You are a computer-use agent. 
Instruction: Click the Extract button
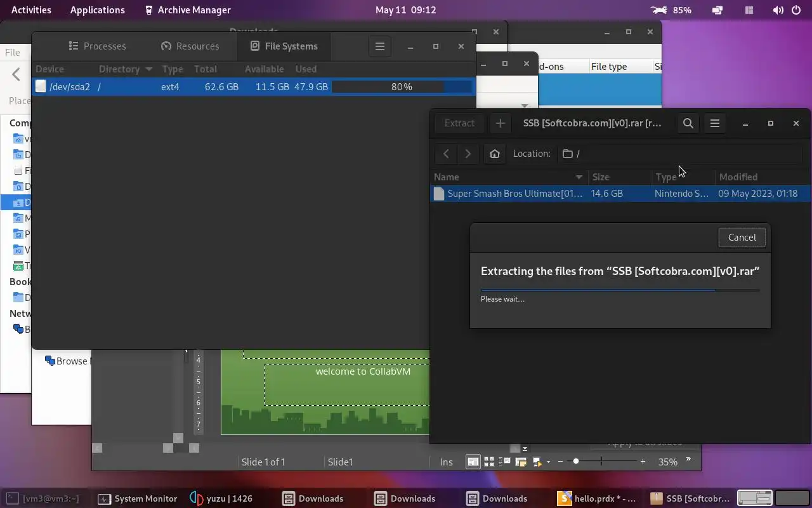point(459,123)
